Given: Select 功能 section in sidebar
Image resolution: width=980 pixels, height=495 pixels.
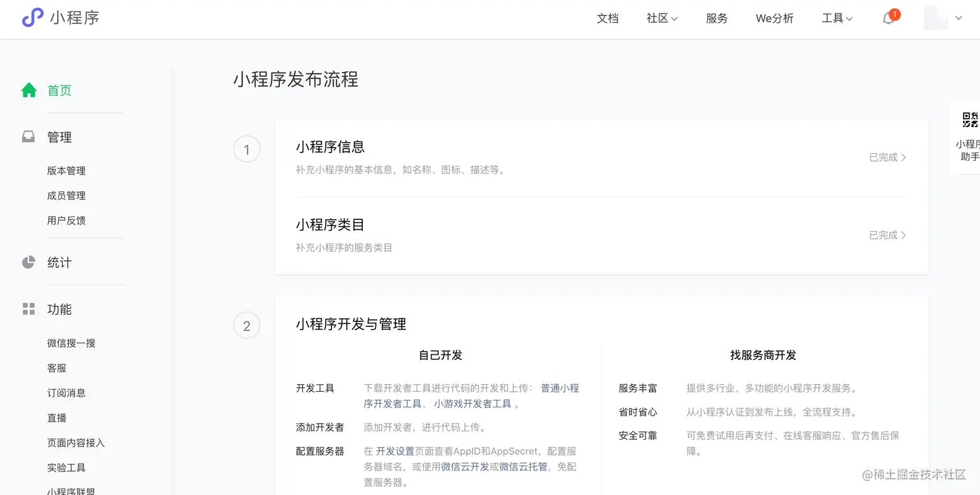Looking at the screenshot, I should click(59, 309).
